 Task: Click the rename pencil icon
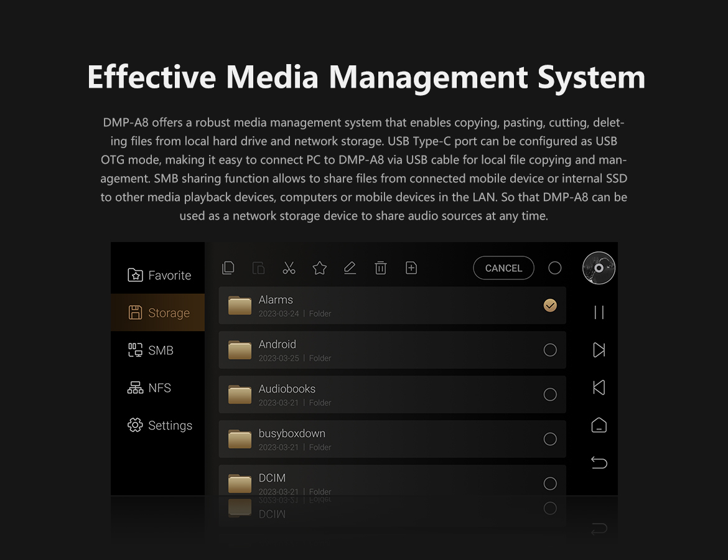350,268
